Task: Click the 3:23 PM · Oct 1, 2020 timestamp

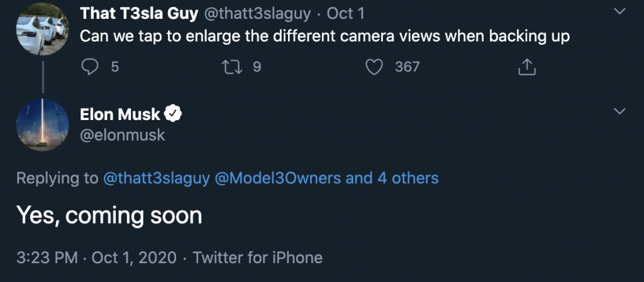Action: 96,258
